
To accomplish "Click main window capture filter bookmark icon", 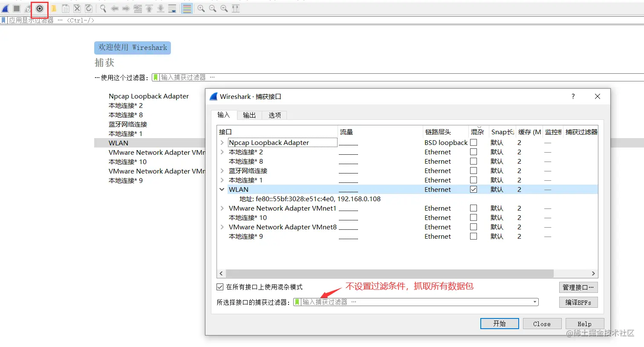I will (x=156, y=77).
